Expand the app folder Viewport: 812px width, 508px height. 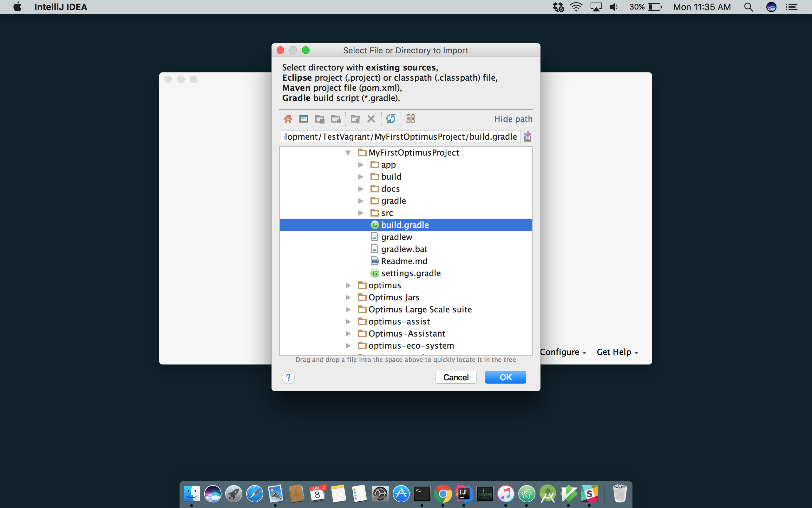[361, 165]
